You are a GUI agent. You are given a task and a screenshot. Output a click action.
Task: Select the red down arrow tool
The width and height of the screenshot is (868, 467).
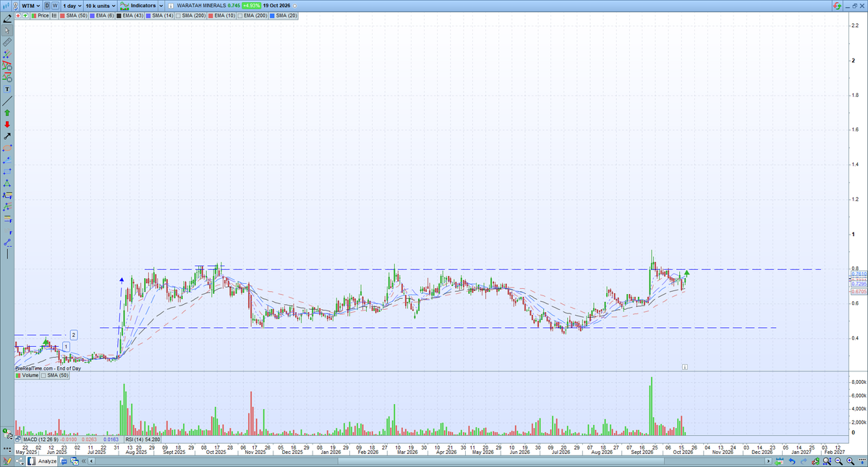pos(7,125)
